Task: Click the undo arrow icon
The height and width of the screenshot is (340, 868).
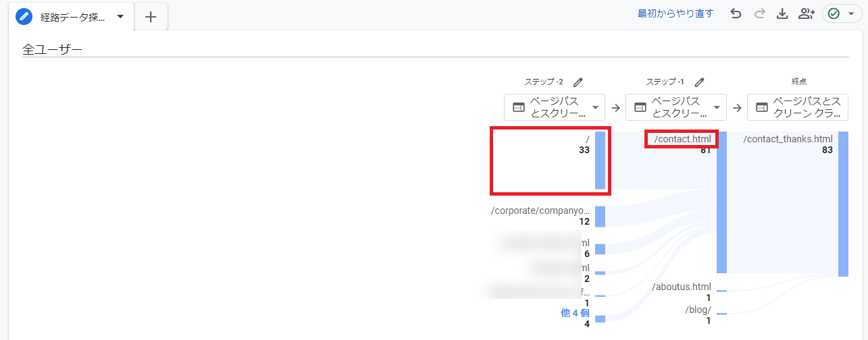Action: (x=736, y=13)
